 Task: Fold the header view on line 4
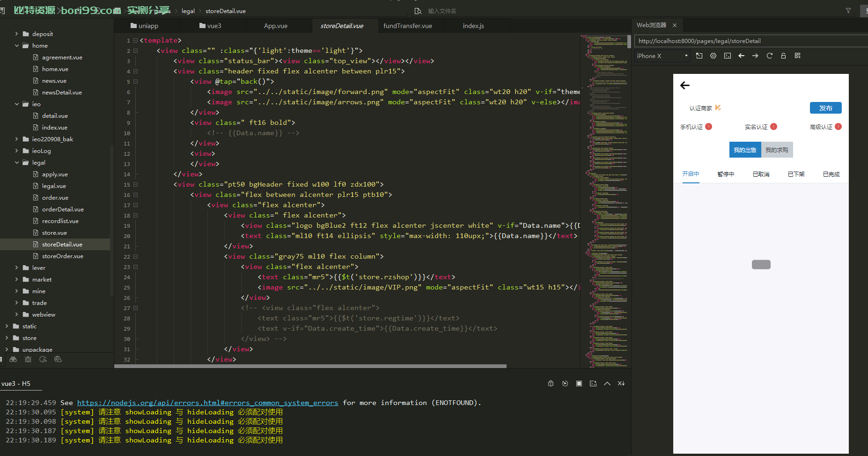click(x=135, y=72)
